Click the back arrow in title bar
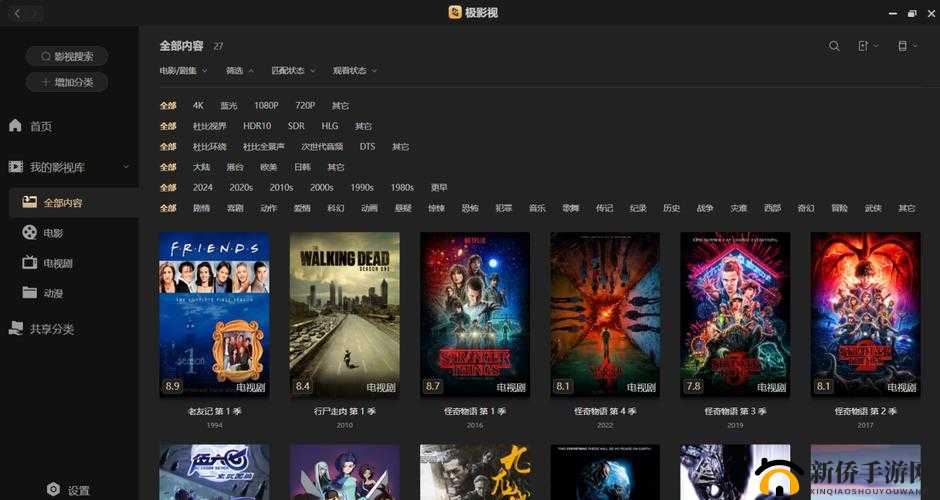 tap(17, 13)
